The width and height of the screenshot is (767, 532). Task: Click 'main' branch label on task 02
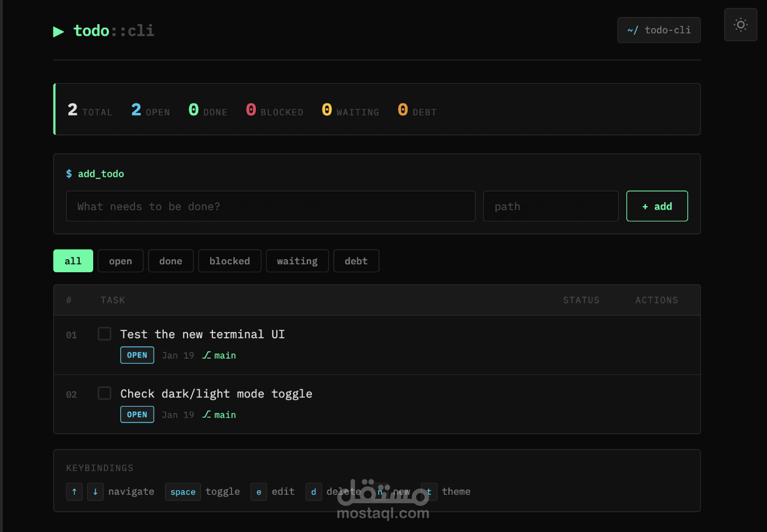click(225, 415)
